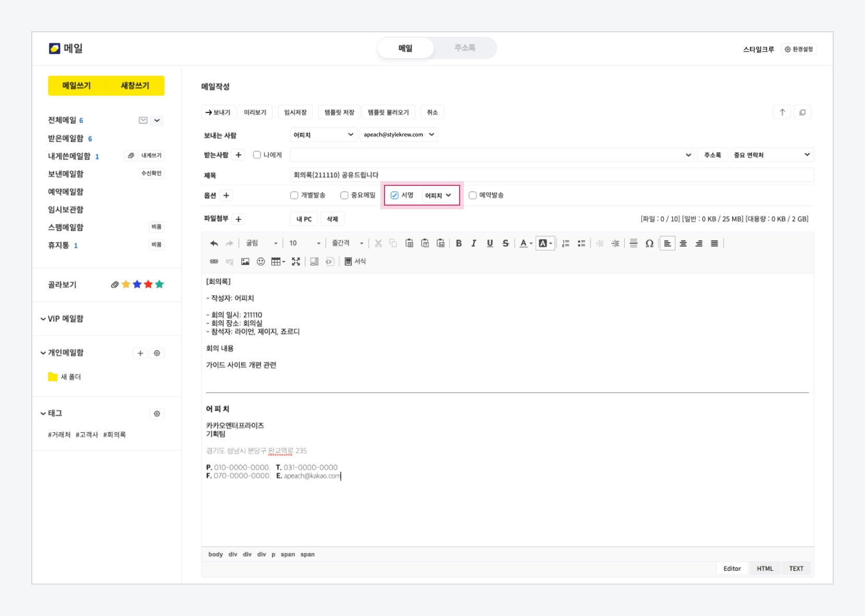The height and width of the screenshot is (616, 865).
Task: Click the Bold formatting icon
Action: pyautogui.click(x=459, y=243)
